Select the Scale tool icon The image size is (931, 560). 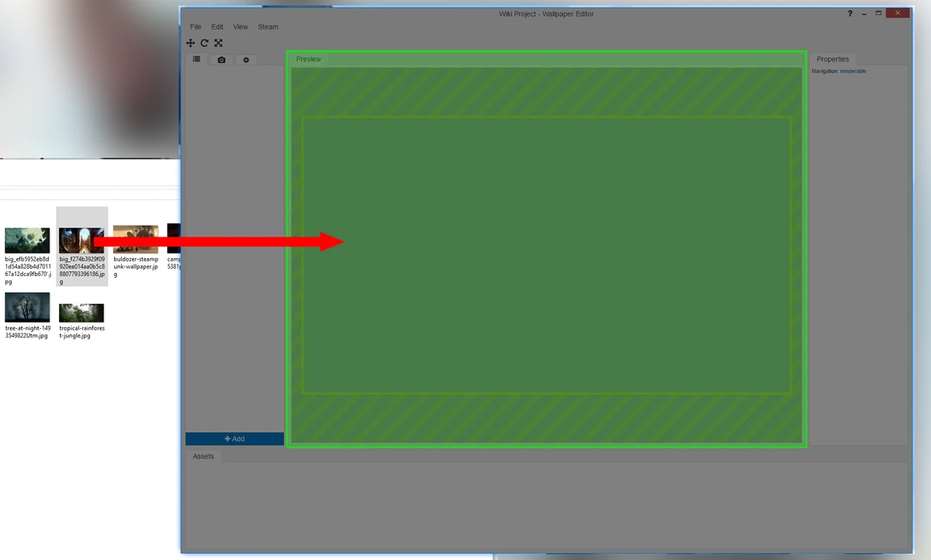point(219,43)
